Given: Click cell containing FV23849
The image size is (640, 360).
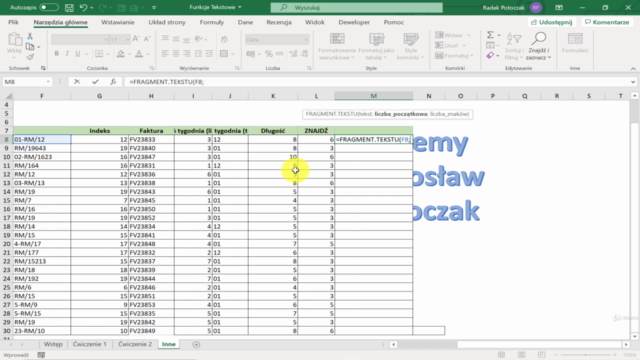Looking at the screenshot, I should click(x=151, y=331).
